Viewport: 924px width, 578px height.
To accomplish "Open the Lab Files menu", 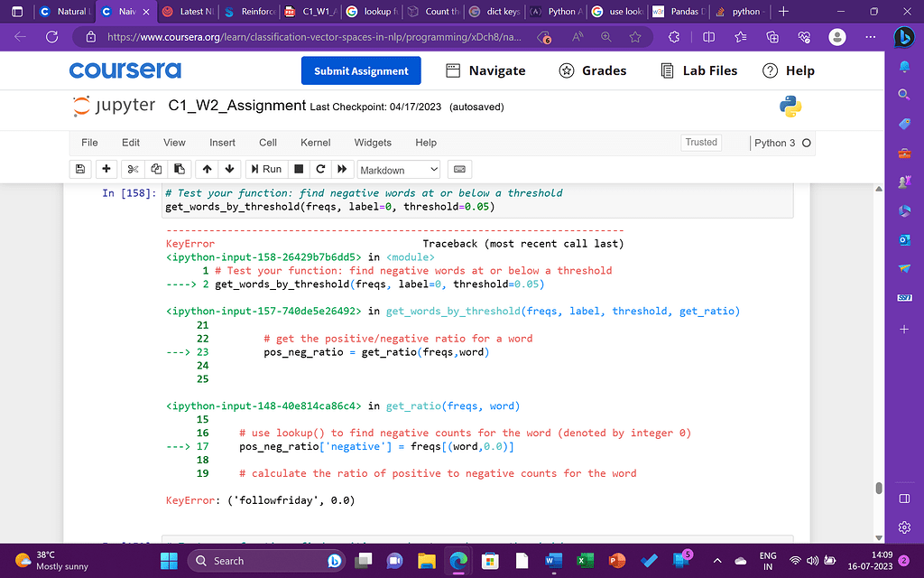I will click(x=699, y=70).
